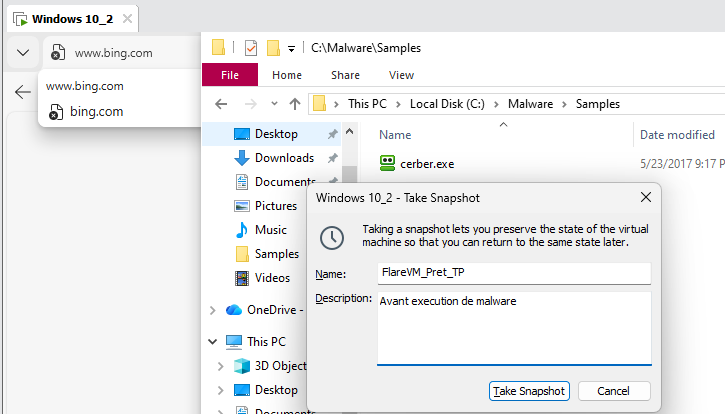Image resolution: width=725 pixels, height=414 pixels.
Task: Expand the chevron after Malware breadcrumb
Action: [564, 104]
